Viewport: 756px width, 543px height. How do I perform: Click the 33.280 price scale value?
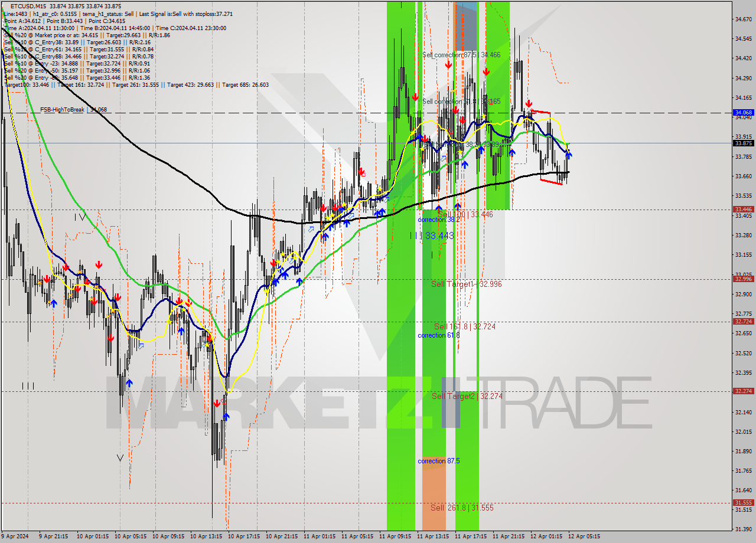tap(743, 235)
